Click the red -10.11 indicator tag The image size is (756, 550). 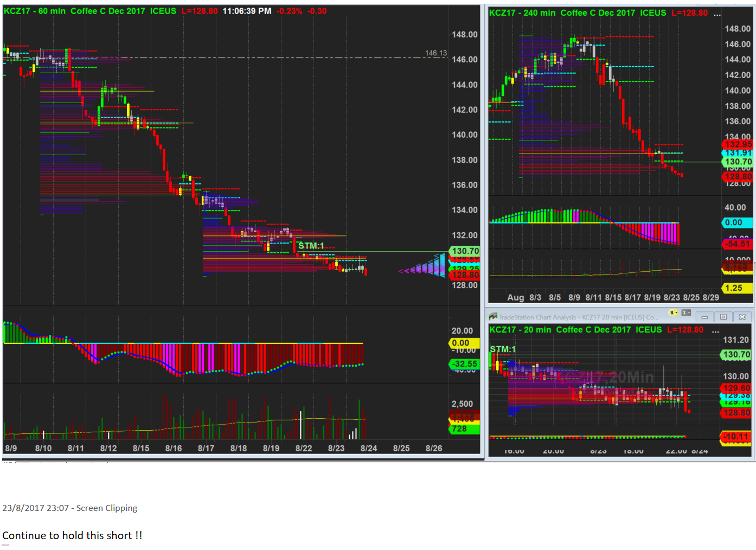736,437
